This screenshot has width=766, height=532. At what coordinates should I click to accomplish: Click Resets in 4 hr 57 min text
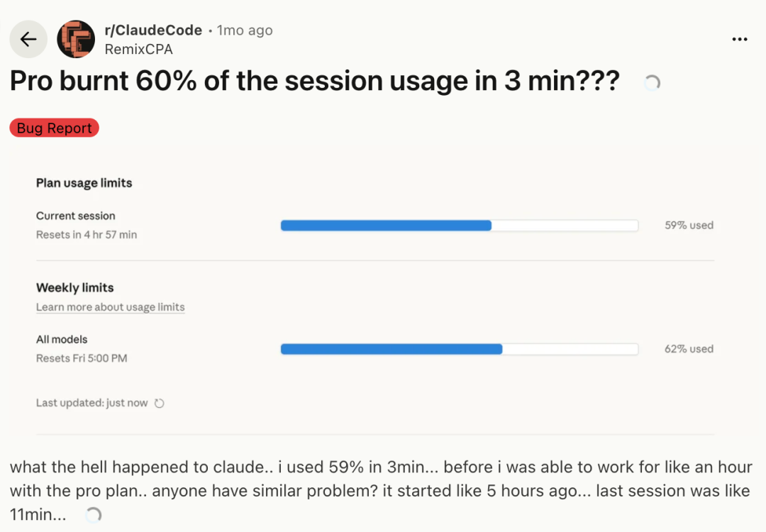point(87,235)
